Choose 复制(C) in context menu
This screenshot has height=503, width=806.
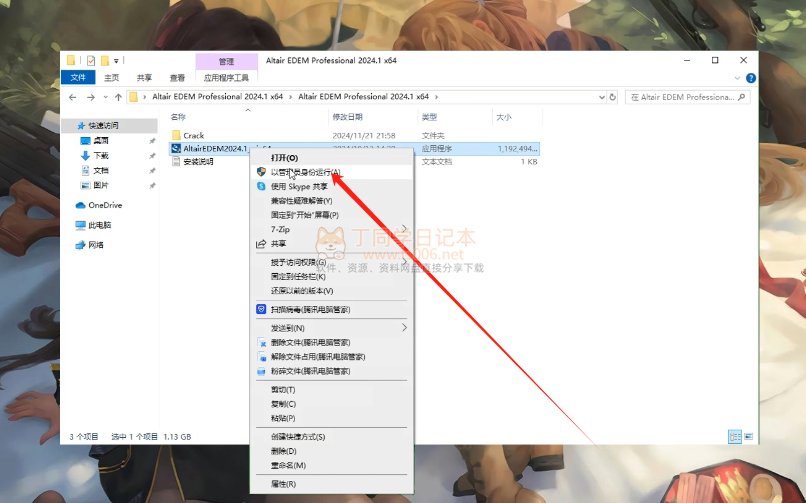[332, 404]
